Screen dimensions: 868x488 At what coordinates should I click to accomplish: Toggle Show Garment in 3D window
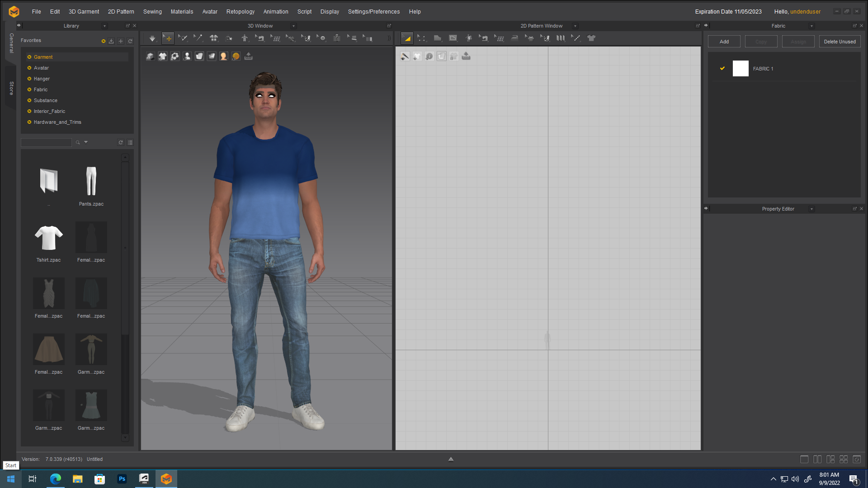tap(162, 56)
